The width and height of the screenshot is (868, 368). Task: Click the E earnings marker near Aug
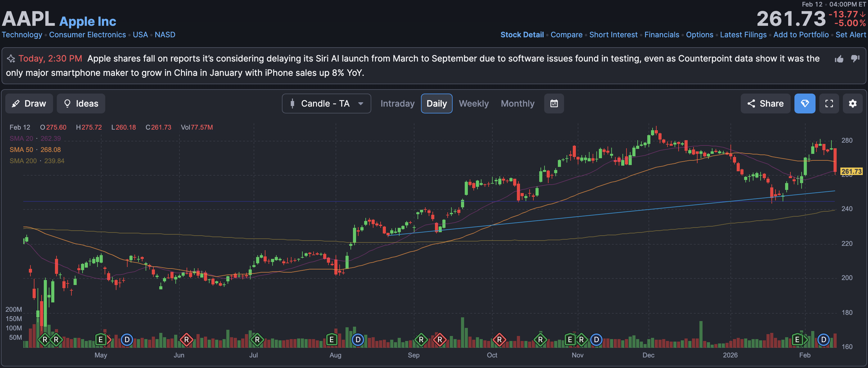point(332,339)
